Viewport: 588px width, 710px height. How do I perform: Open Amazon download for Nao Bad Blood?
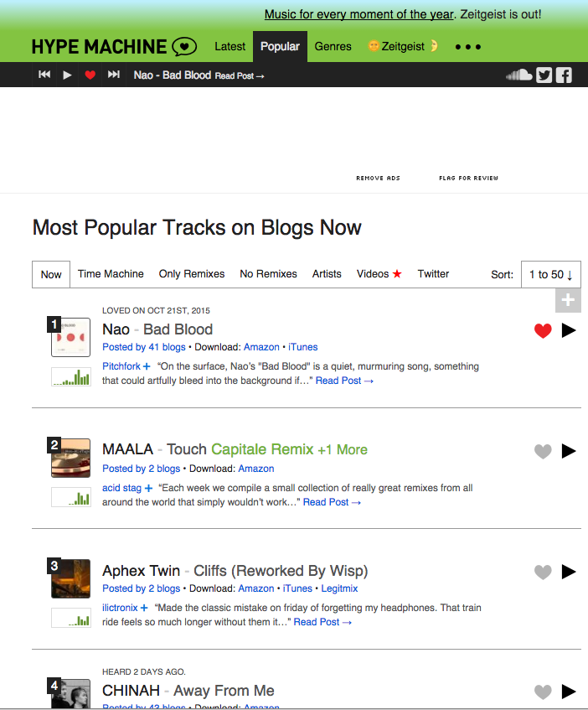click(261, 347)
